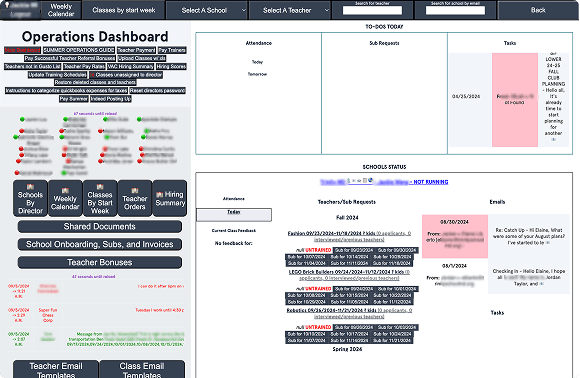Viewport: 580px width, 378px height.
Task: Open the Teacher Payment link
Action: point(136,50)
